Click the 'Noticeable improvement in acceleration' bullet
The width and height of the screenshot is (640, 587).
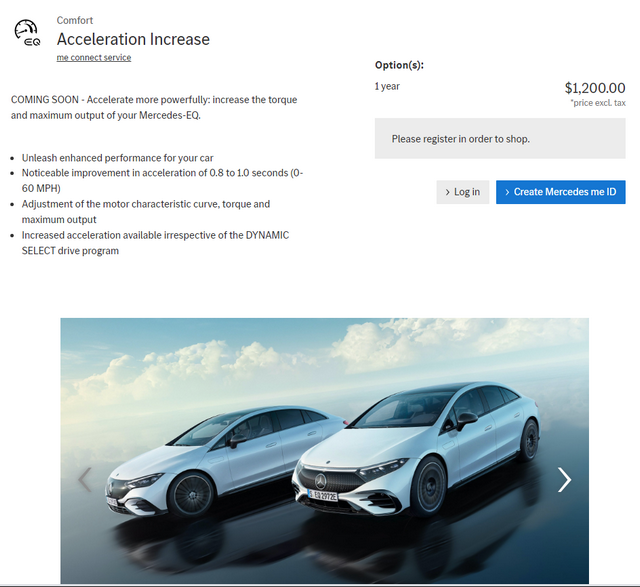pyautogui.click(x=162, y=180)
